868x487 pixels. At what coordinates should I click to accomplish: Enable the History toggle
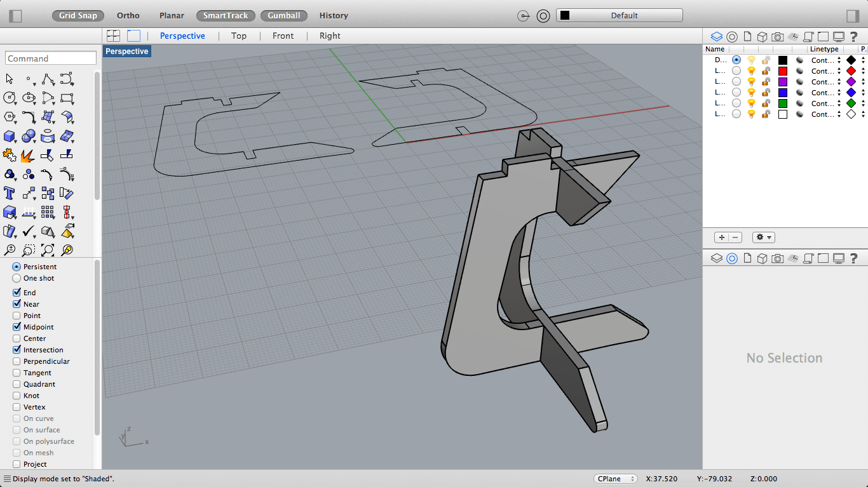[x=334, y=16]
